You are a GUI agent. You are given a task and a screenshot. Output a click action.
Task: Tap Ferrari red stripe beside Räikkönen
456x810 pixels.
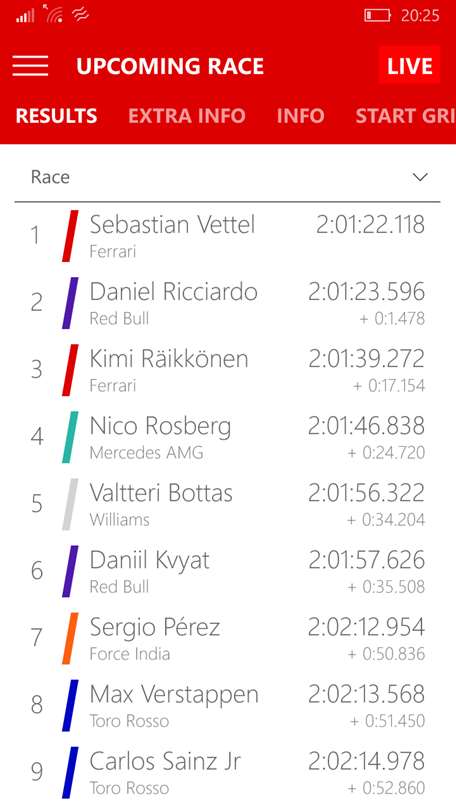70,370
